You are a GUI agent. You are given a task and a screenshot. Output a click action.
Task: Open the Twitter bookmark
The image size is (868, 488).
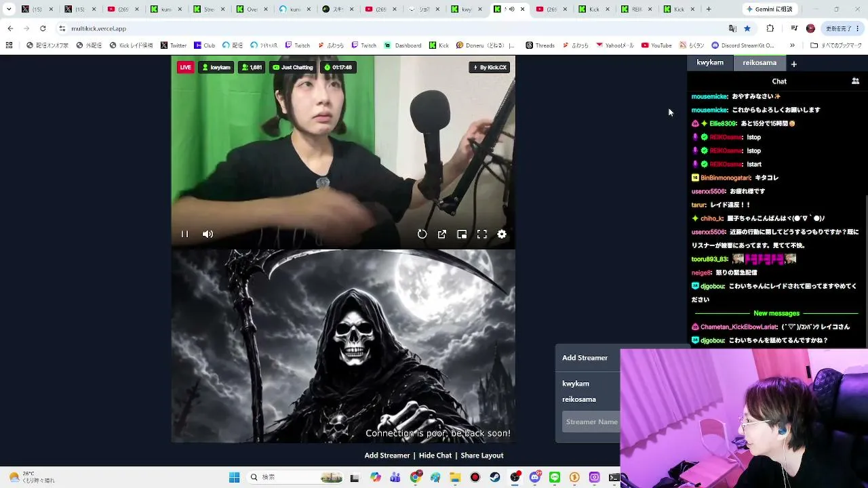pos(174,45)
